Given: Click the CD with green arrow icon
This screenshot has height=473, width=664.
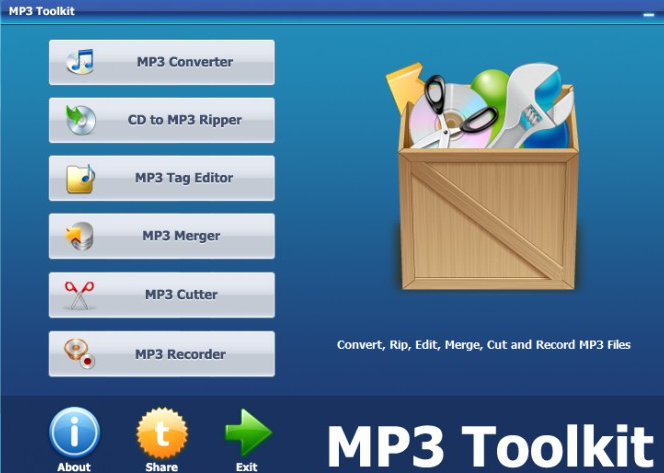Looking at the screenshot, I should (x=80, y=120).
